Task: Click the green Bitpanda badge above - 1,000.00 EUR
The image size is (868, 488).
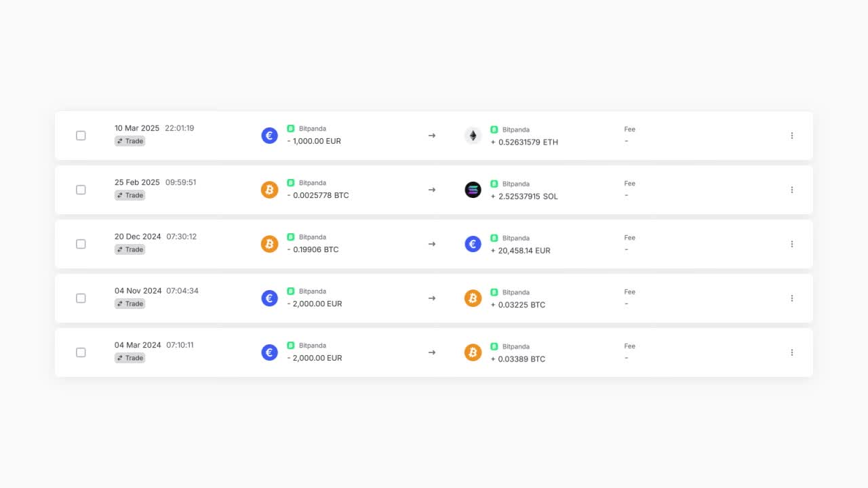Action: 291,128
